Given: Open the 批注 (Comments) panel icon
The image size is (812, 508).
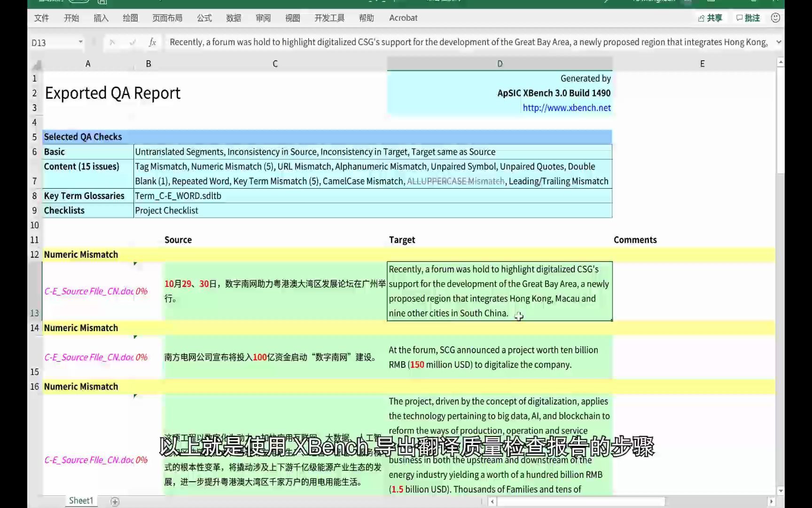Looking at the screenshot, I should pos(748,18).
